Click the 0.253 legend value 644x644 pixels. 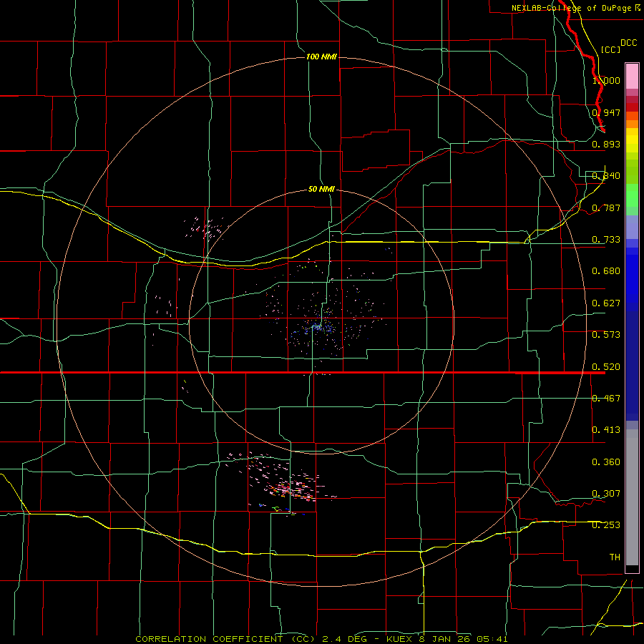point(606,525)
